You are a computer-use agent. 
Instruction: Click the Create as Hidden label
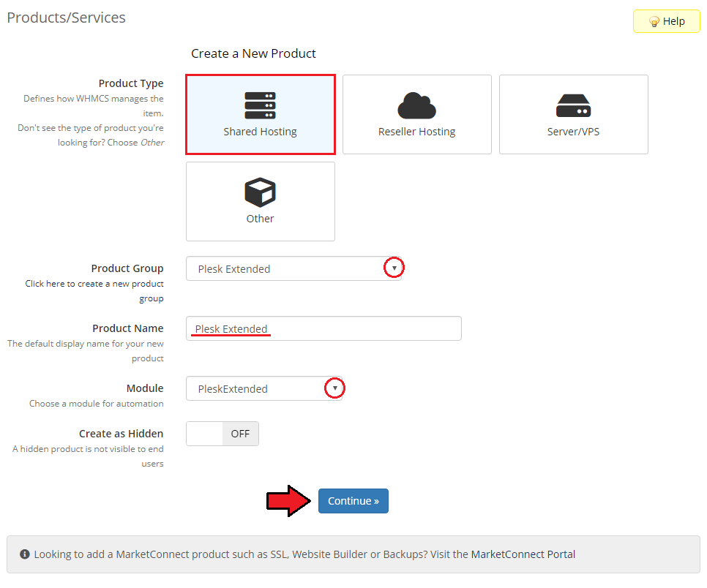tap(121, 434)
